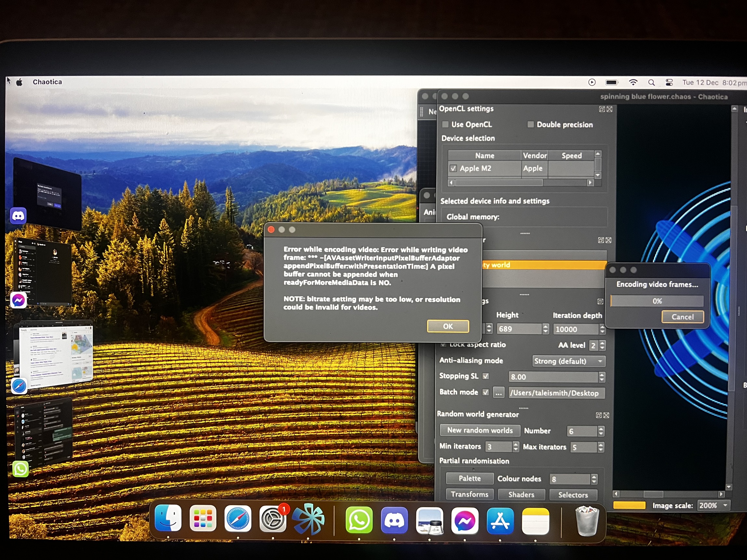Viewport: 747px width, 560px height.
Task: Enable the Double precision checkbox
Action: (x=531, y=124)
